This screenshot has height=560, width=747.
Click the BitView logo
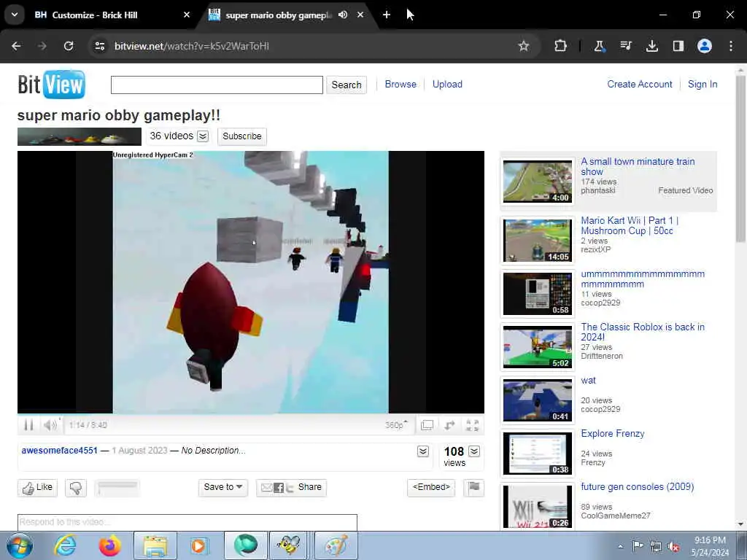[x=52, y=85]
